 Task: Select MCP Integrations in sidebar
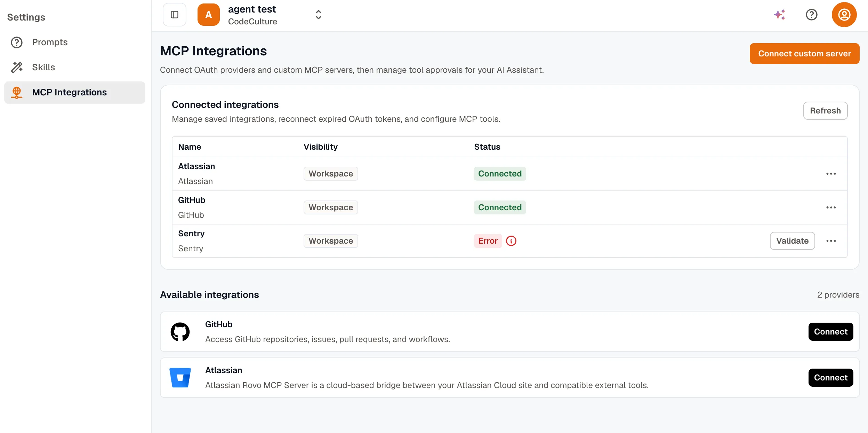click(x=75, y=92)
